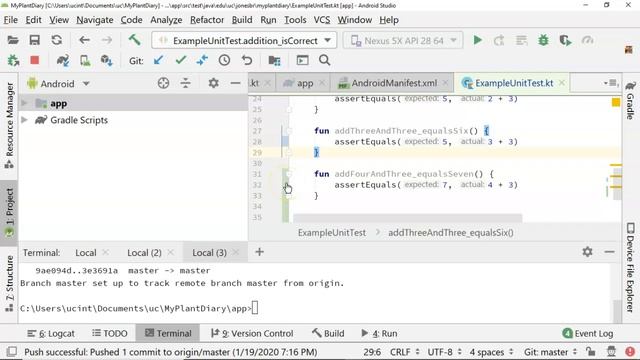Image resolution: width=640 pixels, height=360 pixels.
Task: Open the File menu
Action: [10, 20]
